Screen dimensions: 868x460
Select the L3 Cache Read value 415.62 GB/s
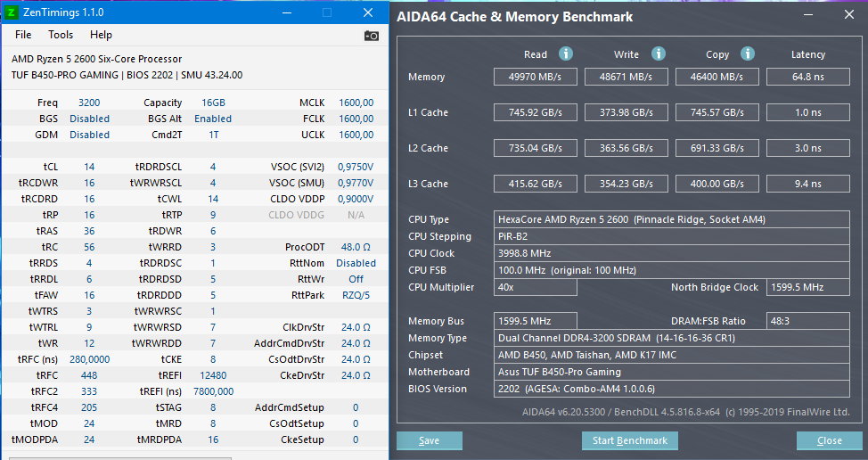536,184
